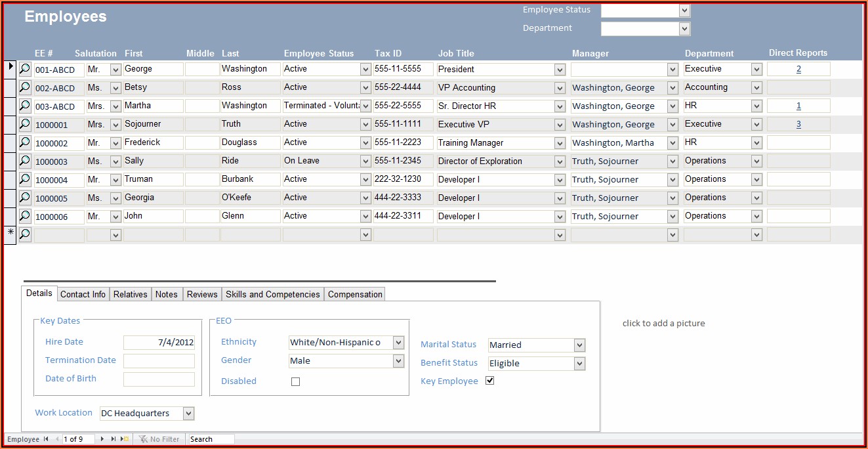
Task: Go to the first record in navigation bar
Action: (x=46, y=439)
